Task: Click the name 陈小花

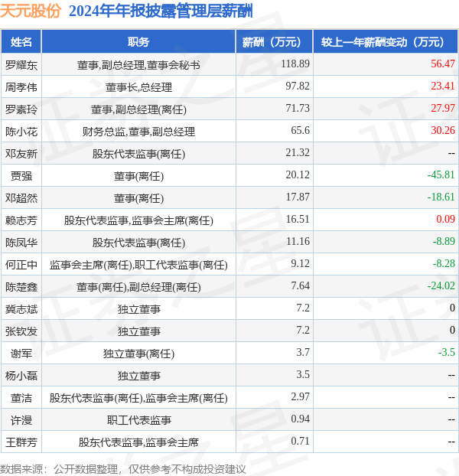Action: pyautogui.click(x=21, y=132)
